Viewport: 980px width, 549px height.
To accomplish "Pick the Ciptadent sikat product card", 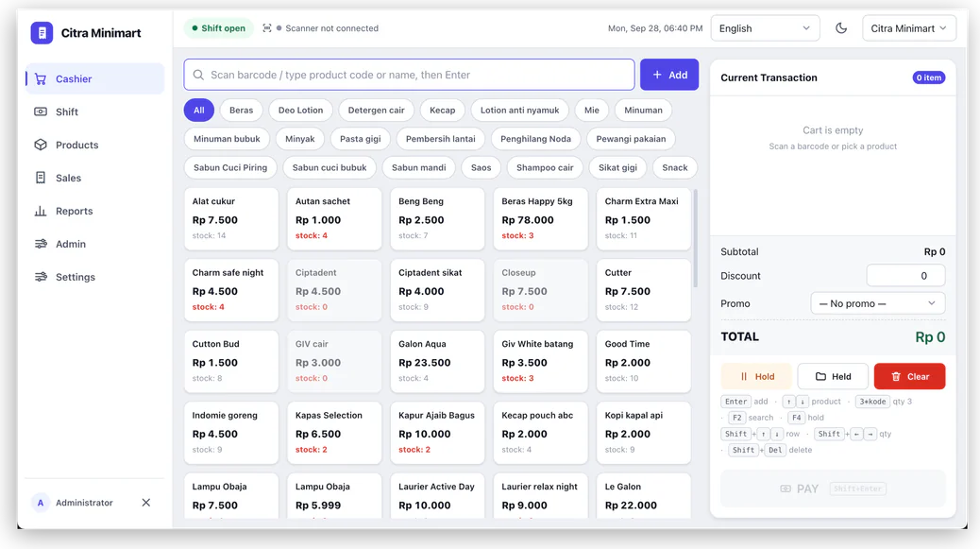I will tap(437, 290).
